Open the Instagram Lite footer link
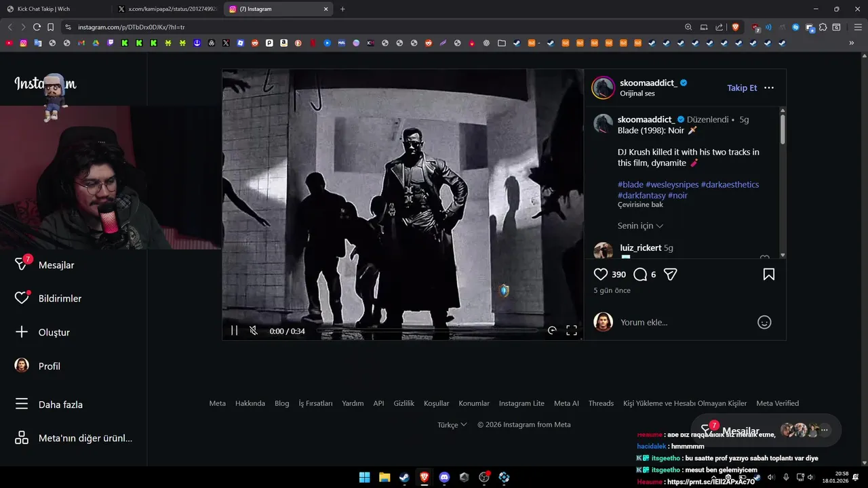Viewport: 868px width, 488px height. 521,403
